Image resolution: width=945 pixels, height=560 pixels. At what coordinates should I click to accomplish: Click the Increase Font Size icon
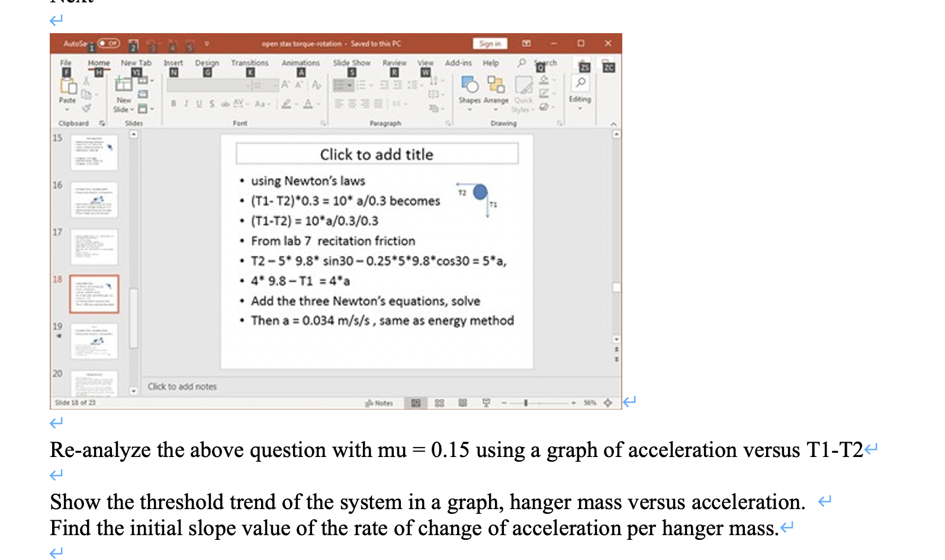[285, 85]
